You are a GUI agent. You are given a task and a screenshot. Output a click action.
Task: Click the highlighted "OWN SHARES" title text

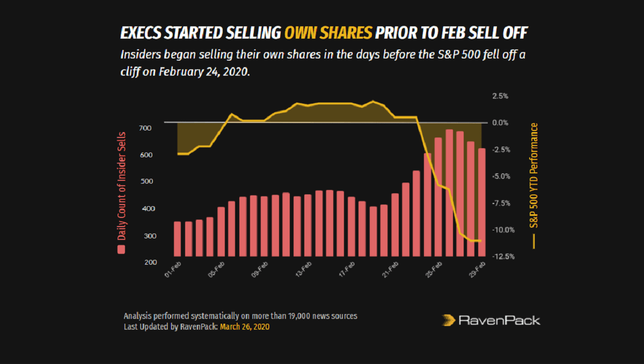[x=328, y=33]
